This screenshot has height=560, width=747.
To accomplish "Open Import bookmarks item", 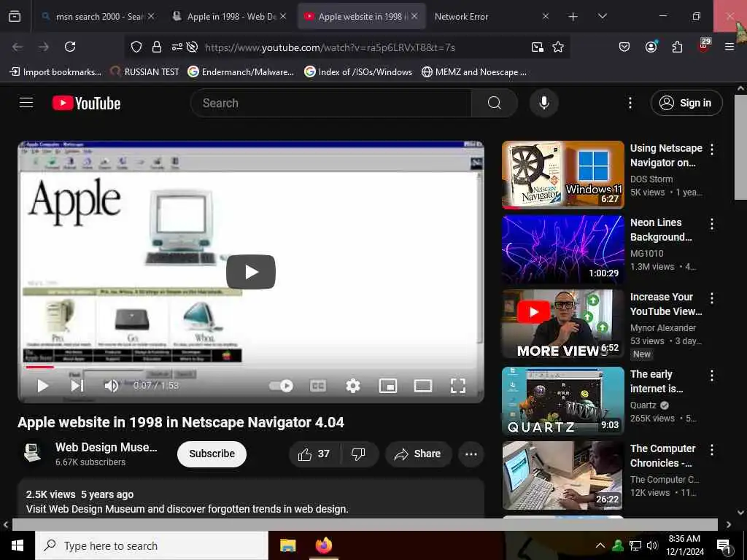I will (55, 72).
